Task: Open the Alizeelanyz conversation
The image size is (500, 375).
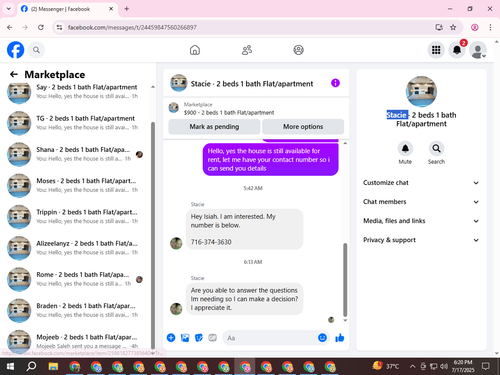Action: point(77,248)
